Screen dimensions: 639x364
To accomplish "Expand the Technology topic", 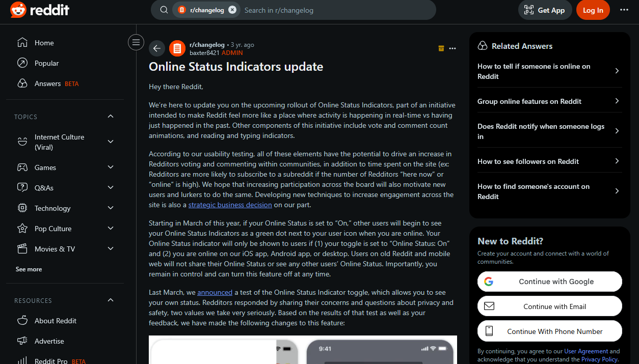I will point(111,208).
